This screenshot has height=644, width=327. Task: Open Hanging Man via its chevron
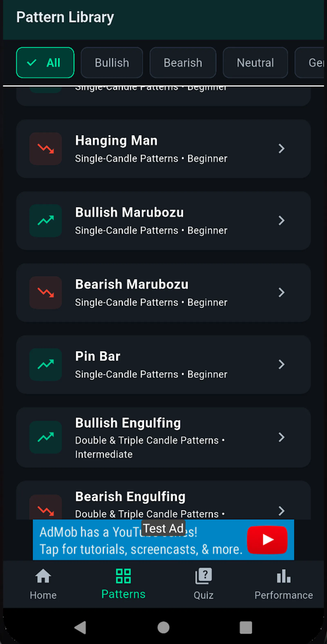pos(281,149)
